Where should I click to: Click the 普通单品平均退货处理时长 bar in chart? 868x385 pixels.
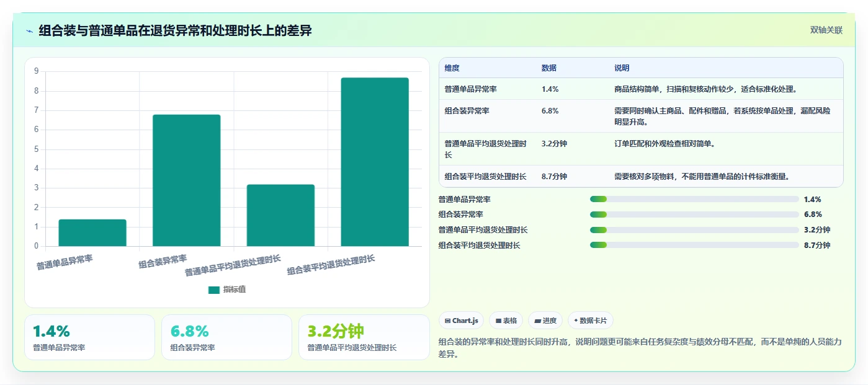pyautogui.click(x=281, y=215)
